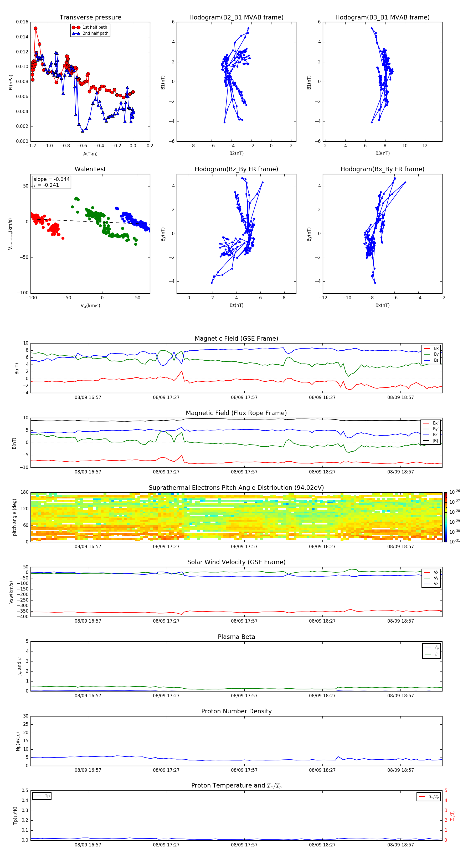Image resolution: width=473 pixels, height=868 pixels.
Task: Click the lowest blue triangle in Transverse pressure
Action: 83,131
